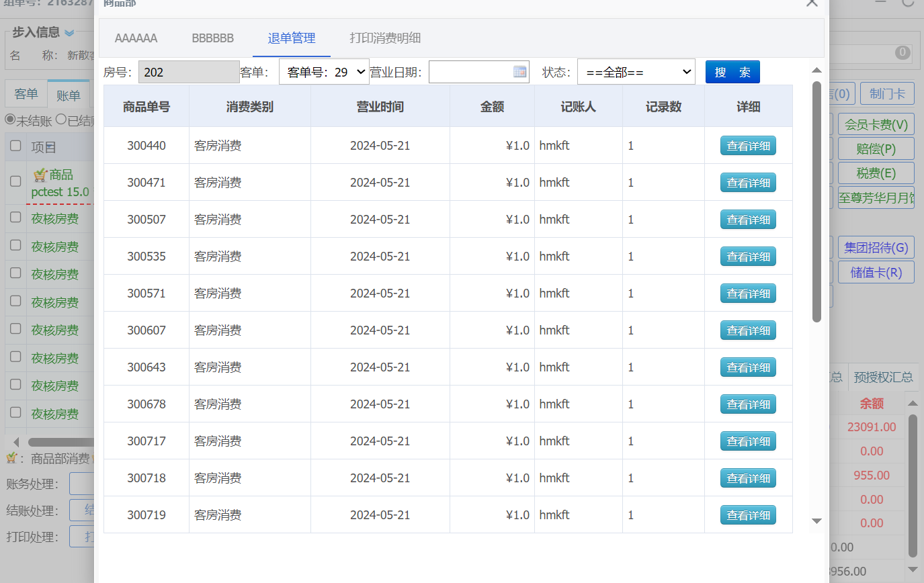The image size is (924, 583).
Task: Click the balance value 955.00
Action: coord(872,476)
